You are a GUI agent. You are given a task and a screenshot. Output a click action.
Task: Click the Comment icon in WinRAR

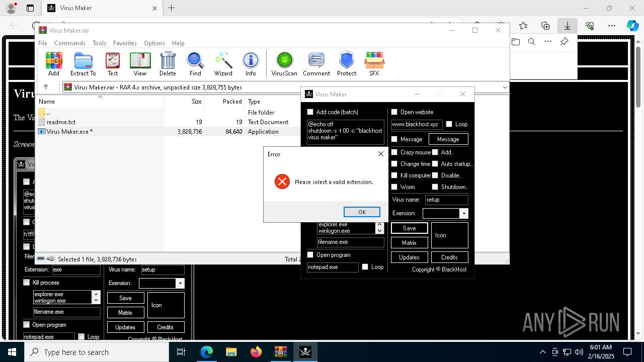316,64
